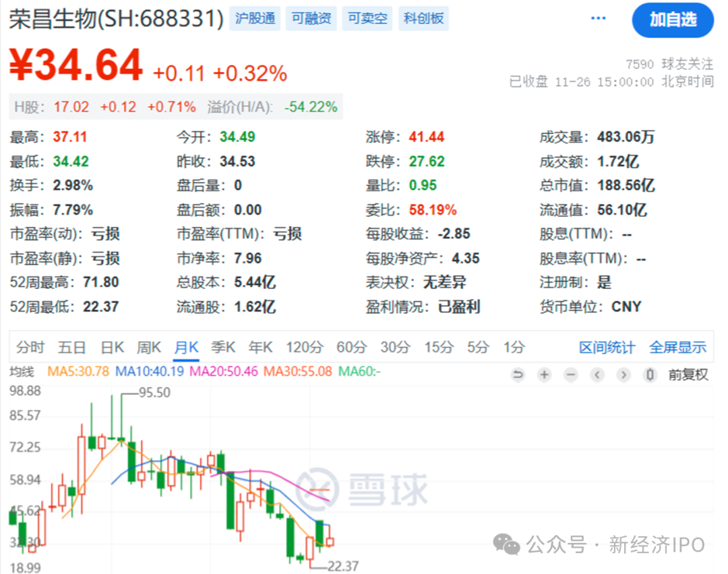Image resolution: width=728 pixels, height=574 pixels.
Task: Select the 可卖空 tag
Action: 367,19
